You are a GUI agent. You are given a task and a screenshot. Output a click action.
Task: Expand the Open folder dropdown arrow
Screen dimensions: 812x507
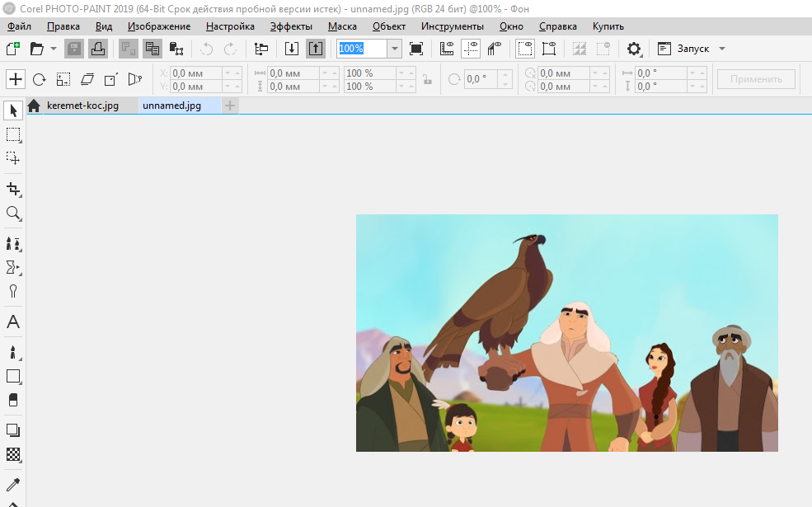click(x=54, y=49)
